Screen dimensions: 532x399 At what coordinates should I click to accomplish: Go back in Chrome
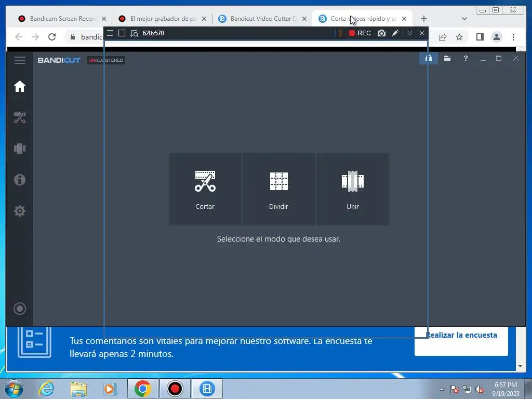click(x=19, y=37)
